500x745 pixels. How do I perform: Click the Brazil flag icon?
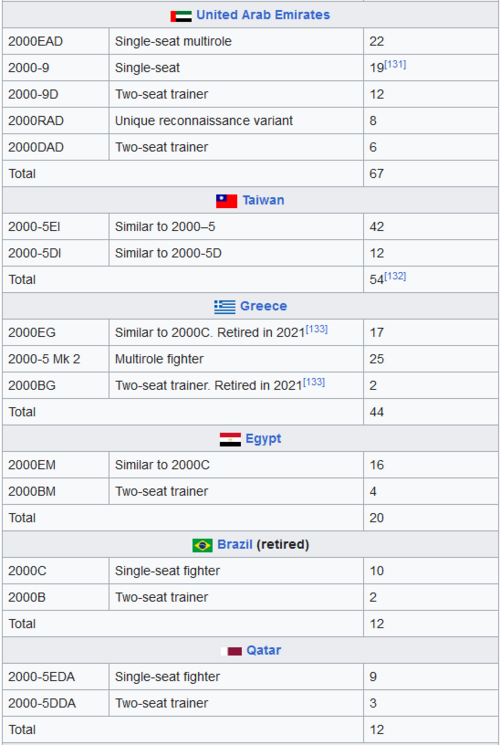point(202,545)
